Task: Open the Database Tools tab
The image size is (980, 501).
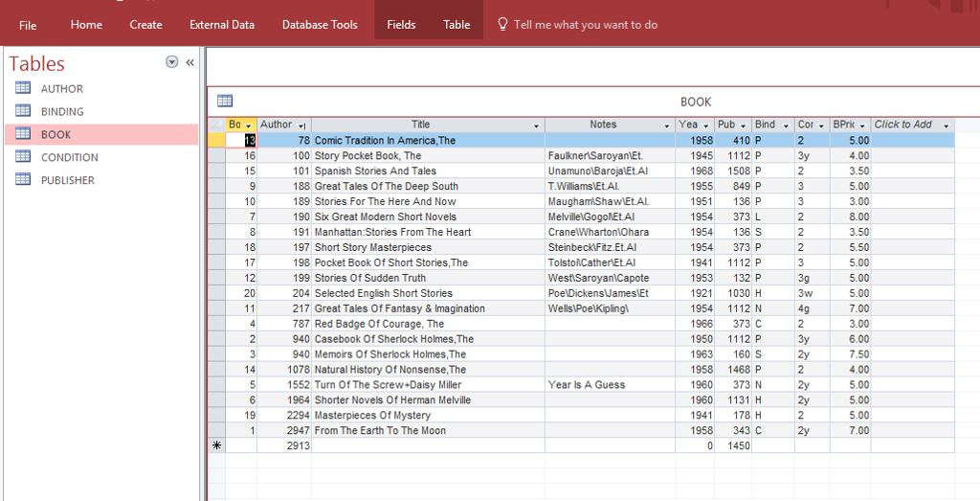Action: (x=320, y=25)
